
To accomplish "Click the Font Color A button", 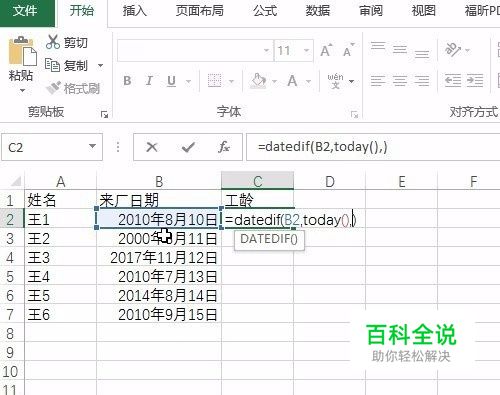I will tap(292, 81).
